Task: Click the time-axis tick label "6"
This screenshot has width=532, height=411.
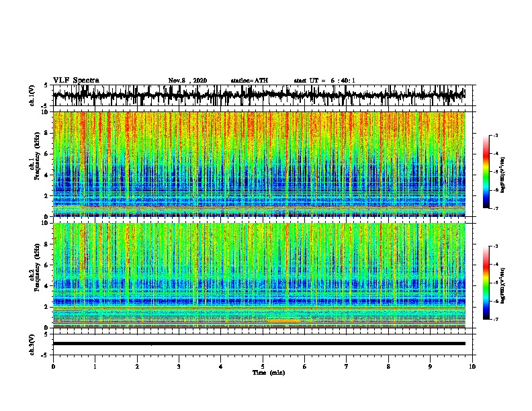Action: (305, 367)
